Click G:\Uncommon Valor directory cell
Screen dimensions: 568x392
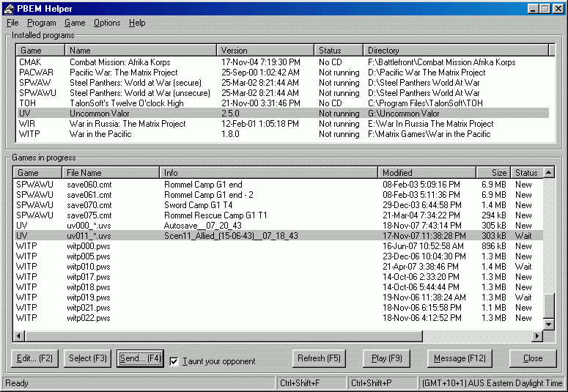404,114
